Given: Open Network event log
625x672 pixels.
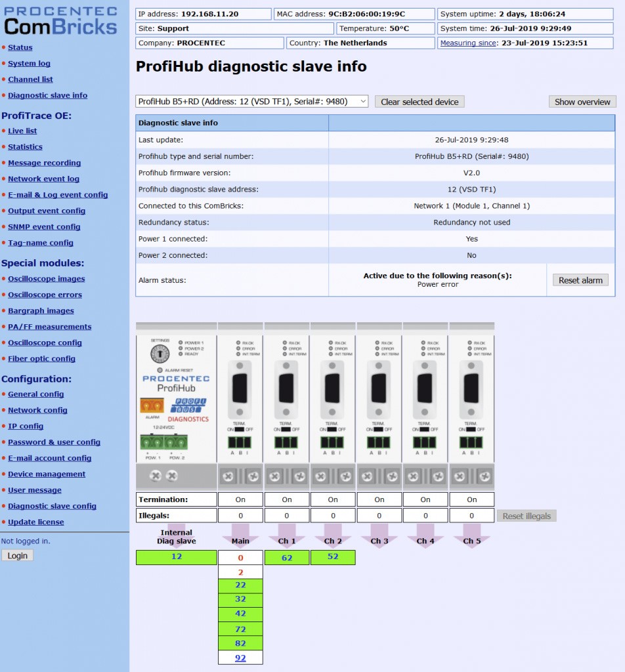Looking at the screenshot, I should coord(44,178).
